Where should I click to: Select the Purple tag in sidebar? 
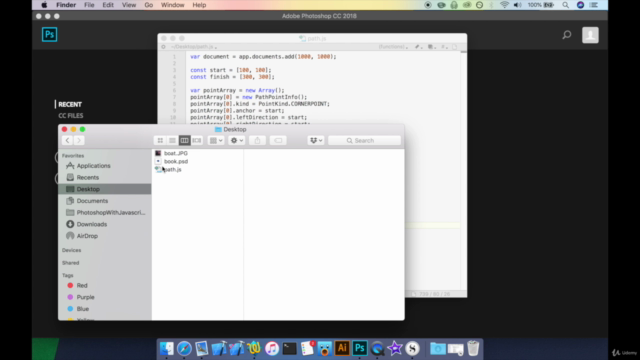pyautogui.click(x=85, y=297)
